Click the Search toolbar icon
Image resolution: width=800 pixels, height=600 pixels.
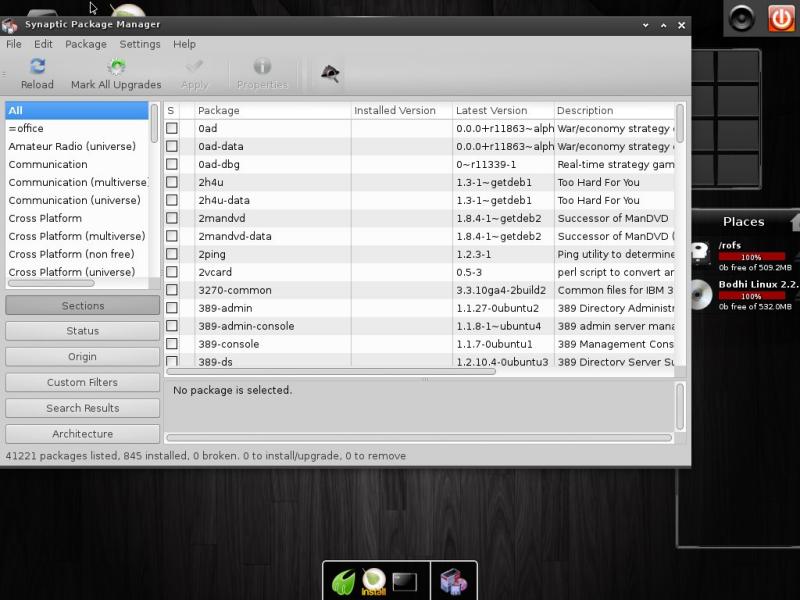331,73
